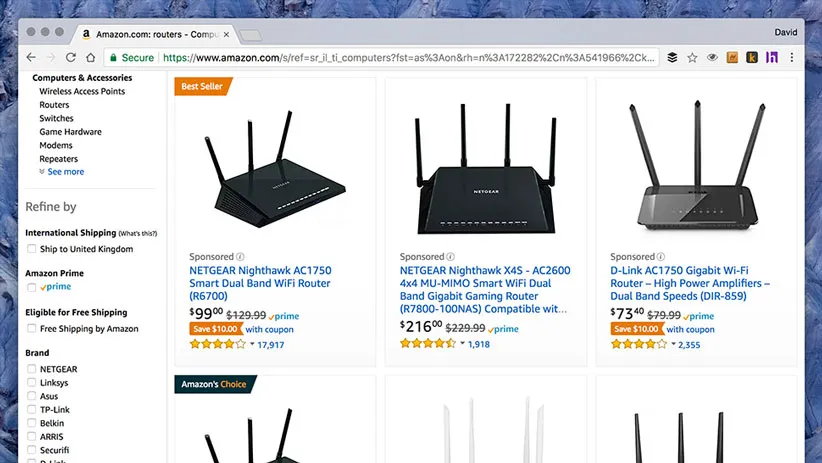Click the Buffer layers extension icon
This screenshot has width=822, height=463.
672,58
